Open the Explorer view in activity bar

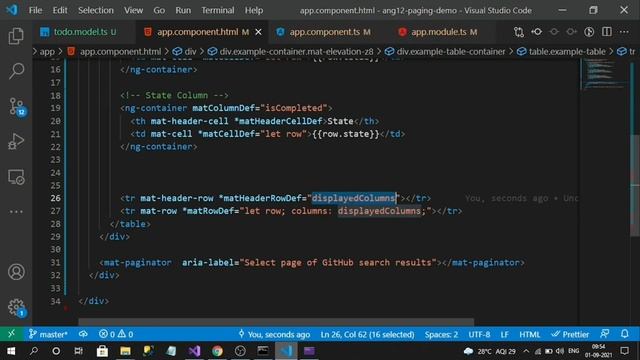pos(16,36)
